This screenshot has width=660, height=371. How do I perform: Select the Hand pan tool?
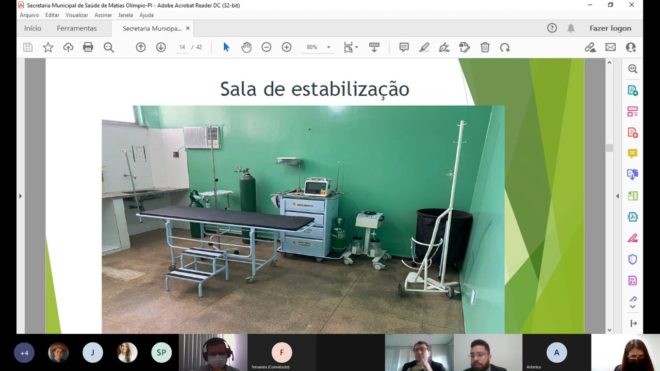click(x=246, y=47)
